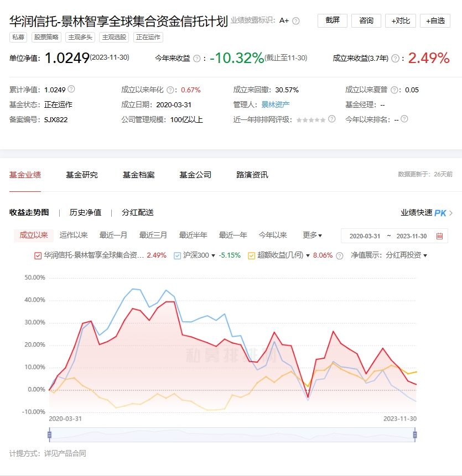
Task: Click the 咨询 button
Action: 366,20
